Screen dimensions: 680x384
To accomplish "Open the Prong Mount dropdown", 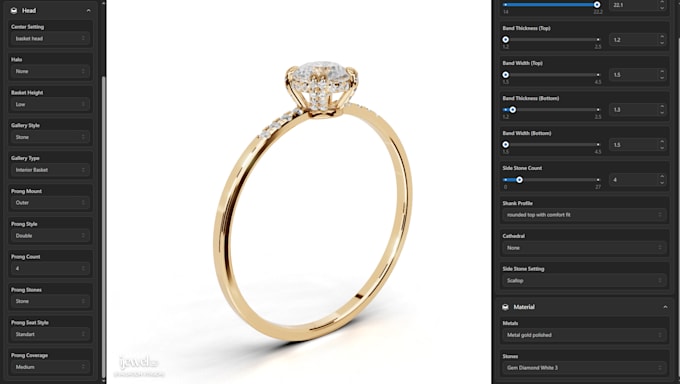I will click(50, 203).
